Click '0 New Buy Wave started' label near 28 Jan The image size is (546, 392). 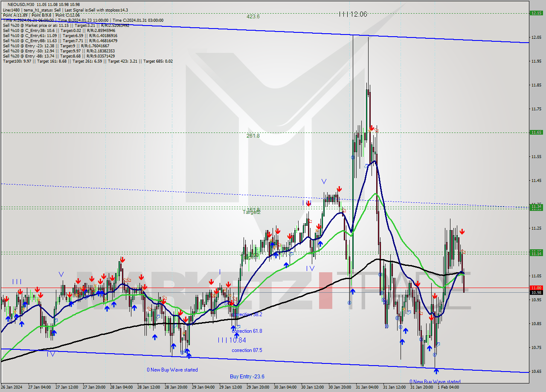(172, 370)
